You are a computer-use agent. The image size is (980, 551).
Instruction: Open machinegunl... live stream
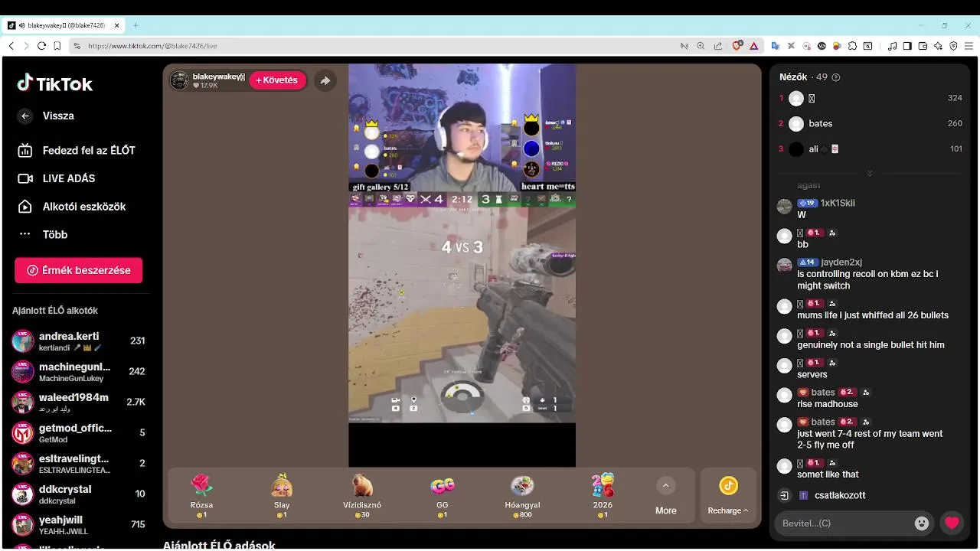click(x=78, y=372)
